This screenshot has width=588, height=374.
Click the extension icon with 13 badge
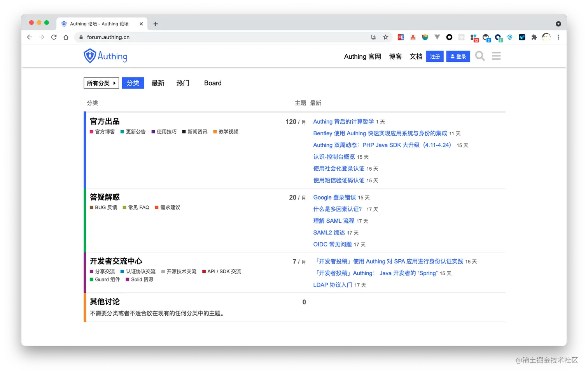[474, 38]
